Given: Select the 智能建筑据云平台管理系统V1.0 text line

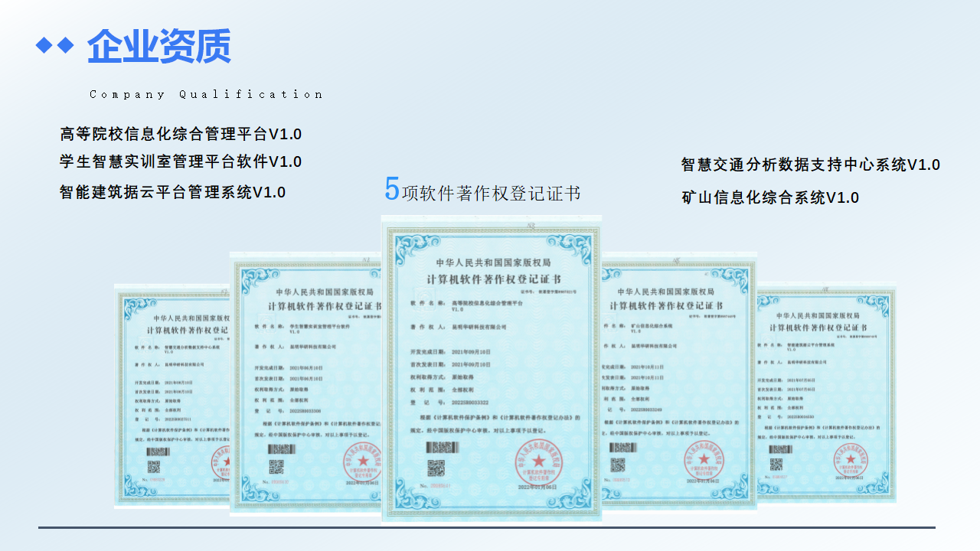Looking at the screenshot, I should click(x=173, y=192).
